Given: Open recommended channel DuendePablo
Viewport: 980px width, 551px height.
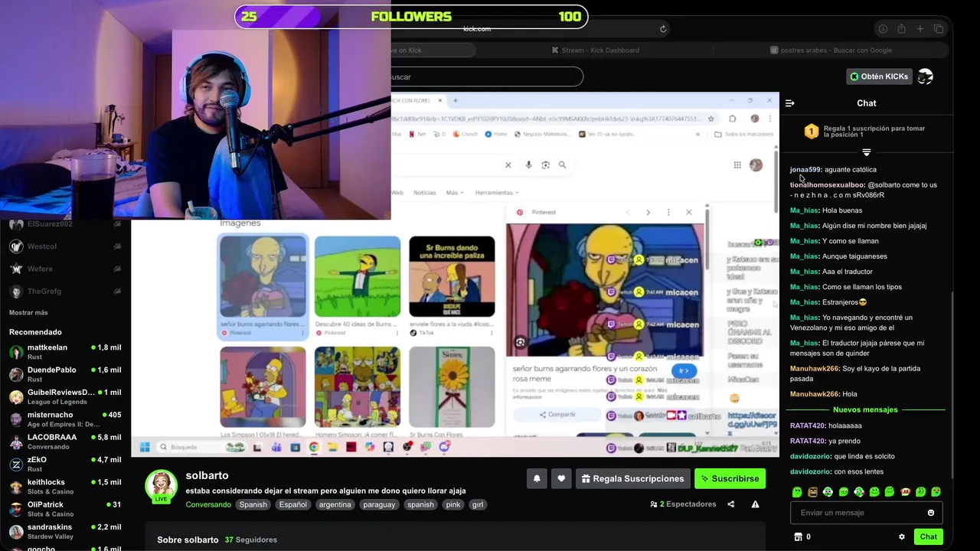Looking at the screenshot, I should (x=65, y=374).
